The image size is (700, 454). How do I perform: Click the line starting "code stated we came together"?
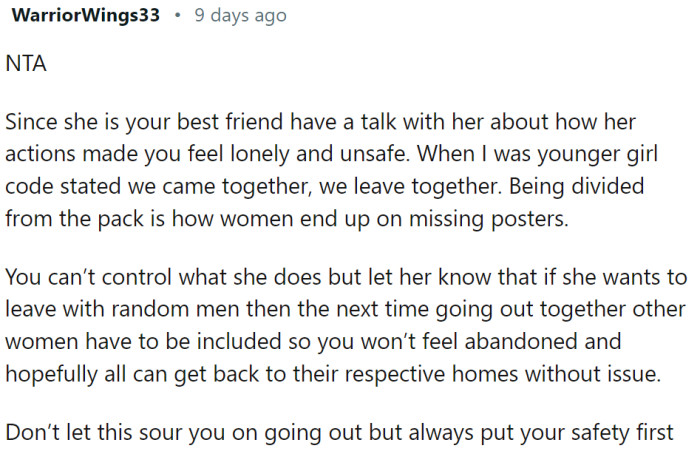pos(325,187)
